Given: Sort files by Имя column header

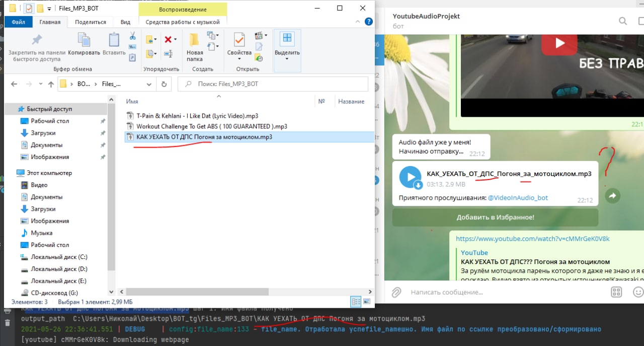Looking at the screenshot, I should tap(132, 102).
